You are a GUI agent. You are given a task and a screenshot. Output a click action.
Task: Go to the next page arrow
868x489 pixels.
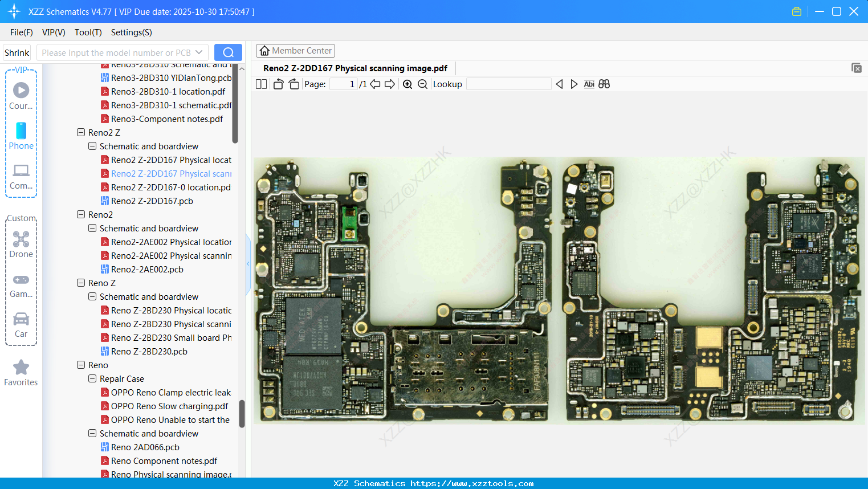390,84
